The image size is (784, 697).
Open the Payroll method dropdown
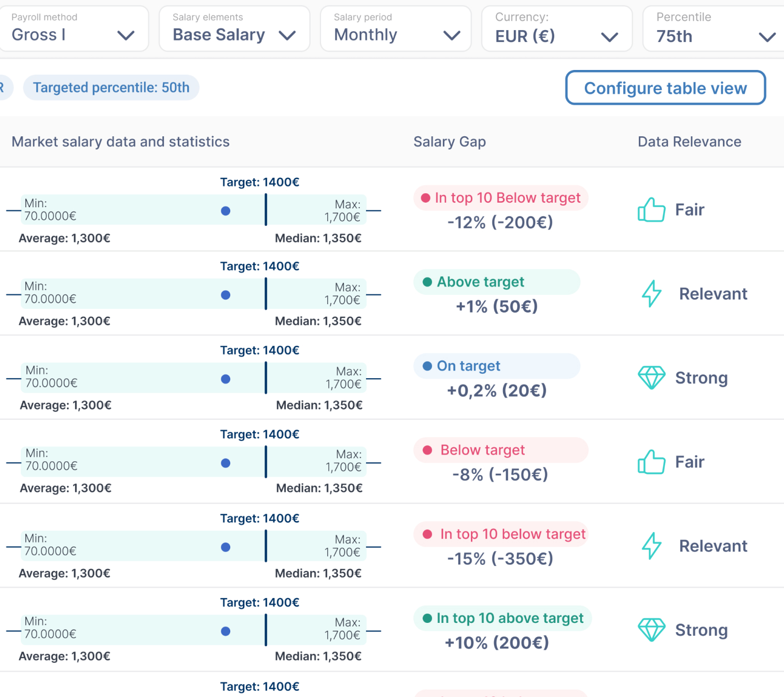point(73,29)
